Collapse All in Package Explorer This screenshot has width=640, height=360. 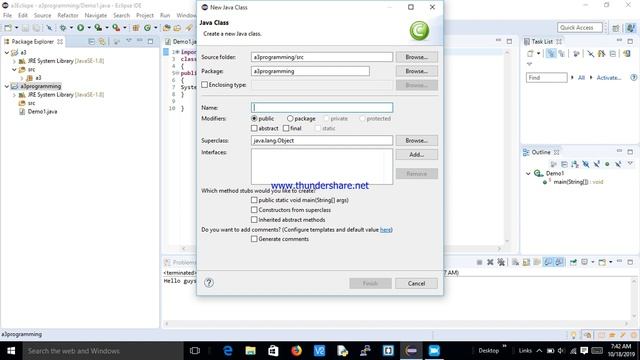click(x=91, y=41)
